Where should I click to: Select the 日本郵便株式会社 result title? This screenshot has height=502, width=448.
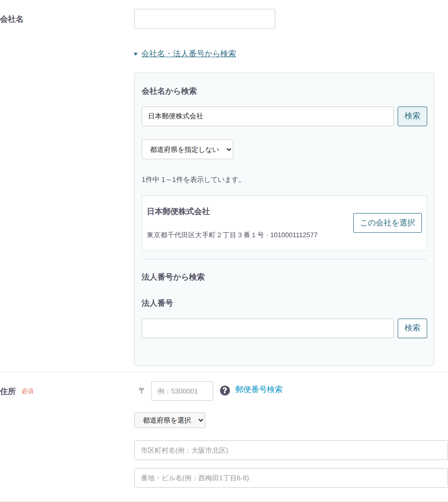(178, 212)
